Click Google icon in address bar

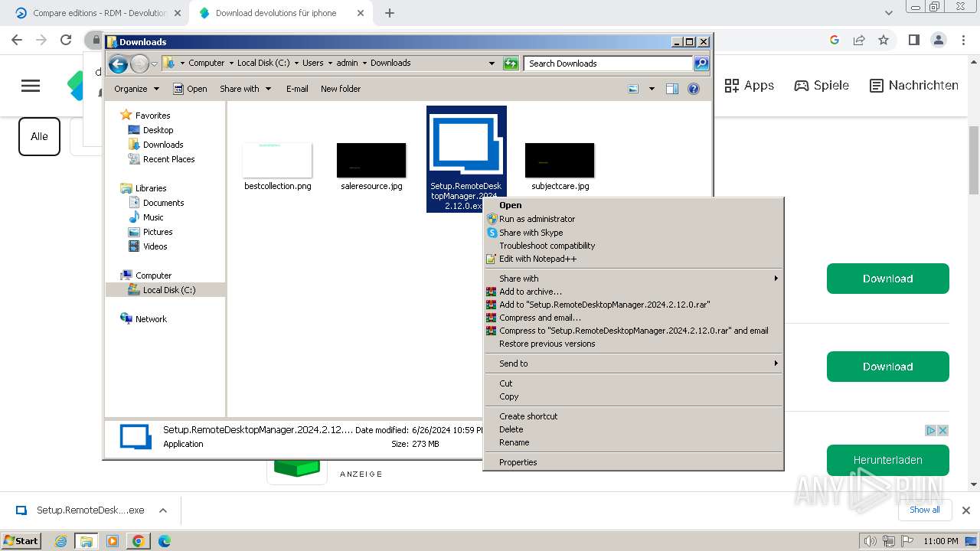tap(835, 40)
